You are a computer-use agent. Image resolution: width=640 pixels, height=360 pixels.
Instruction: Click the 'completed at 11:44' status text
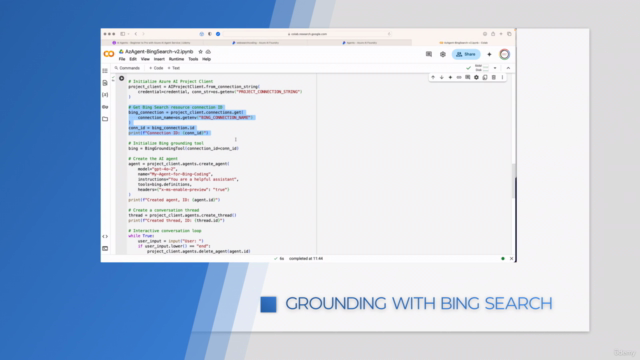pyautogui.click(x=306, y=258)
